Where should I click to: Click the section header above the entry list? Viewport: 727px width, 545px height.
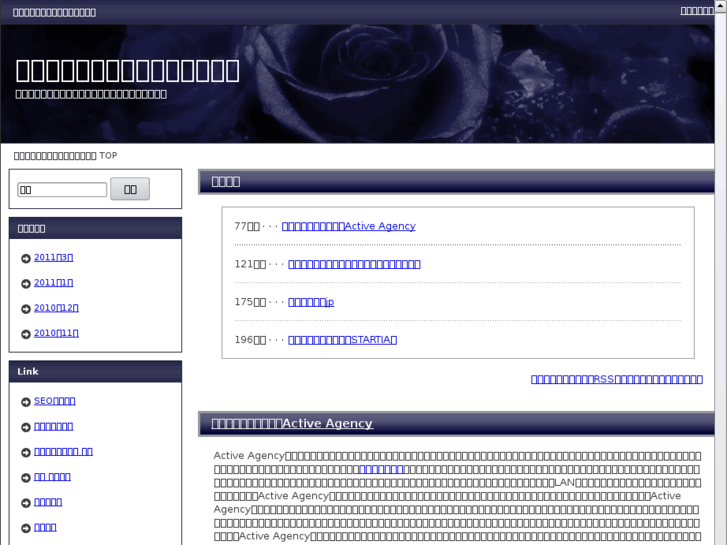456,181
